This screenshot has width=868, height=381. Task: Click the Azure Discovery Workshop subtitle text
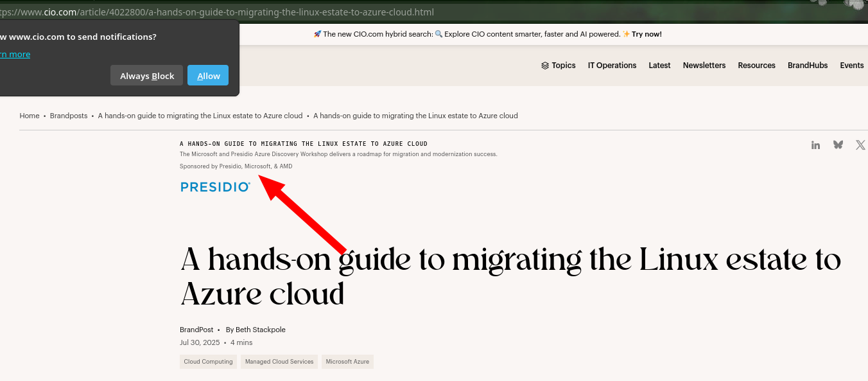coord(338,154)
